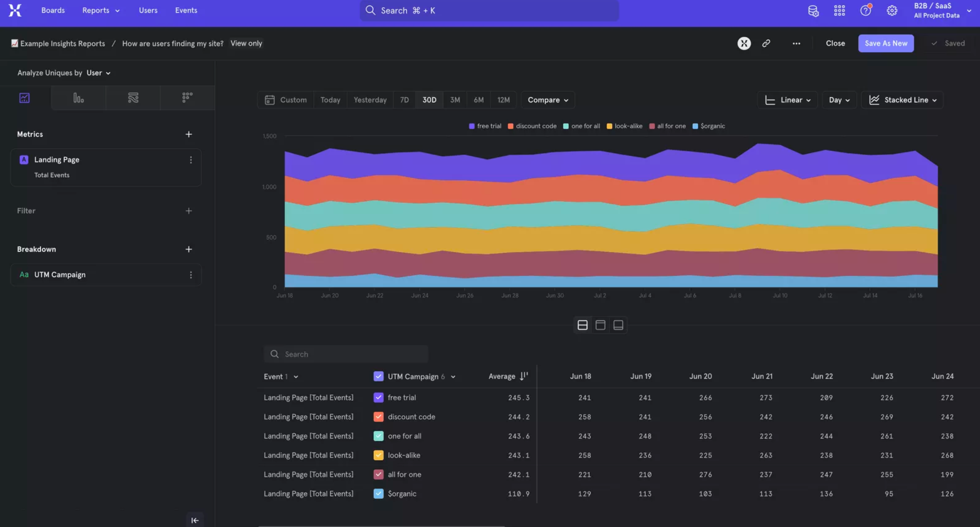Open Example Insights Reports breadcrumb link
This screenshot has width=980, height=527.
pyautogui.click(x=63, y=43)
